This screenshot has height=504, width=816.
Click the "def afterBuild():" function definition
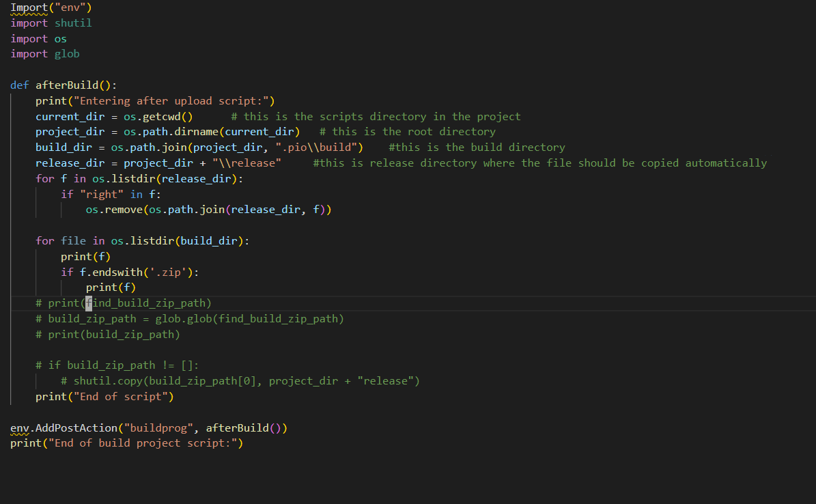pos(64,85)
